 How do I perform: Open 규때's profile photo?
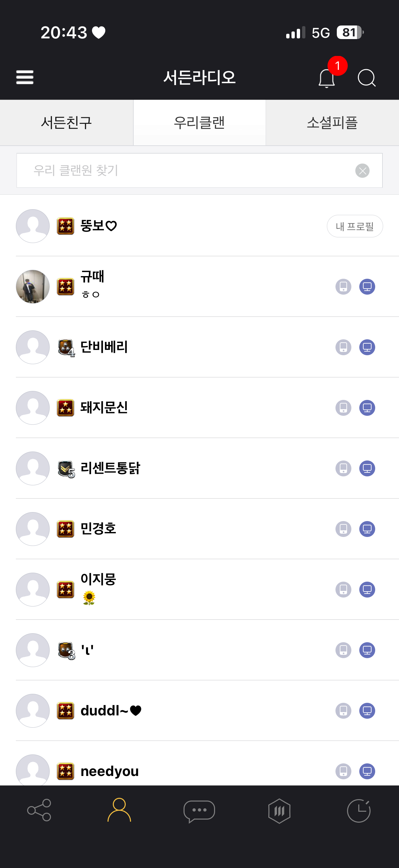33,287
